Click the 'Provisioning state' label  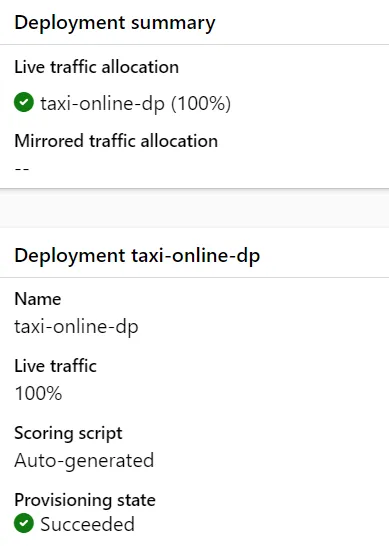[85, 500]
